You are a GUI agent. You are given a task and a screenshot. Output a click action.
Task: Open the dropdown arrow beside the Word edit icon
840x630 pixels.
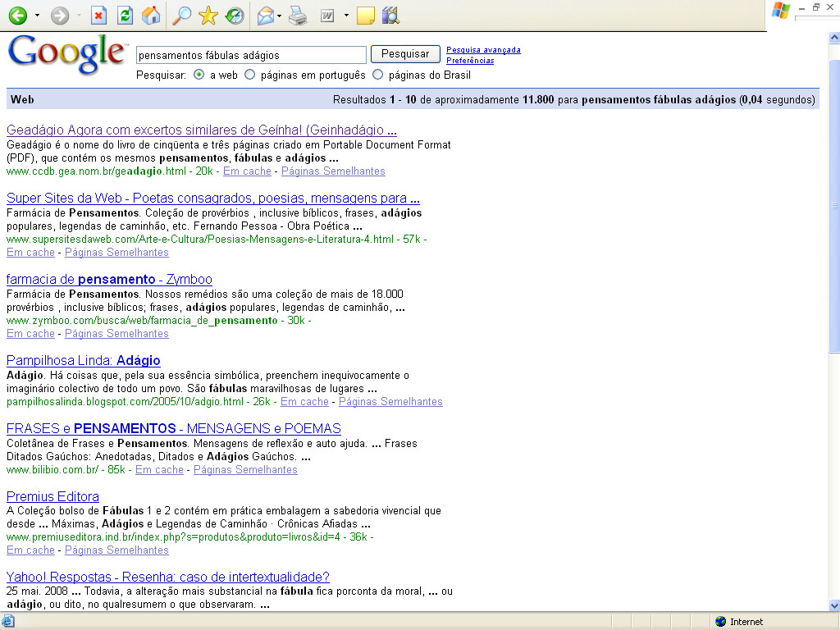[346, 16]
